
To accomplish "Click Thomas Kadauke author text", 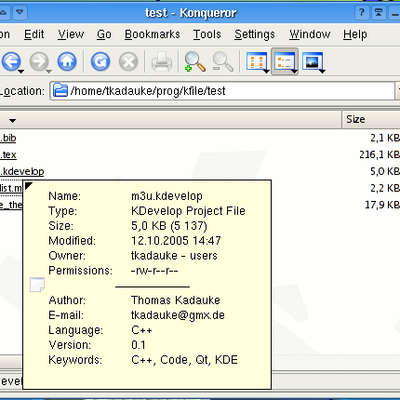I will (x=176, y=300).
